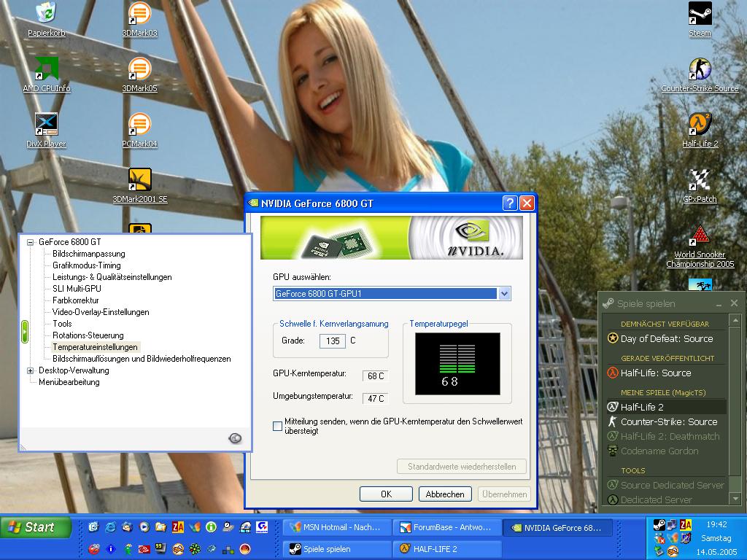Select Counter-Strike: Source in Steam list
Viewport: 747px width, 560px height.
coord(667,422)
